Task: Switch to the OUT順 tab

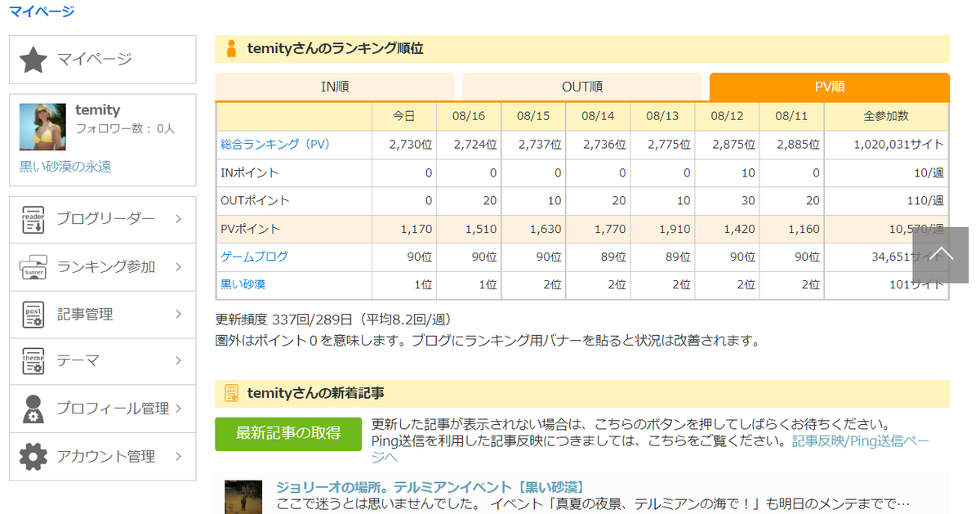Action: (582, 87)
